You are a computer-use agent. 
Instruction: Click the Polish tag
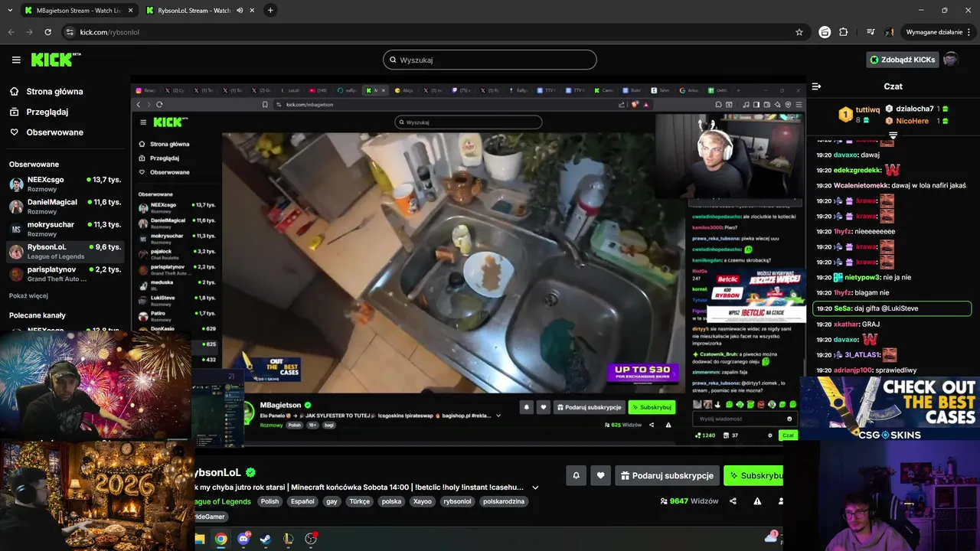269,501
